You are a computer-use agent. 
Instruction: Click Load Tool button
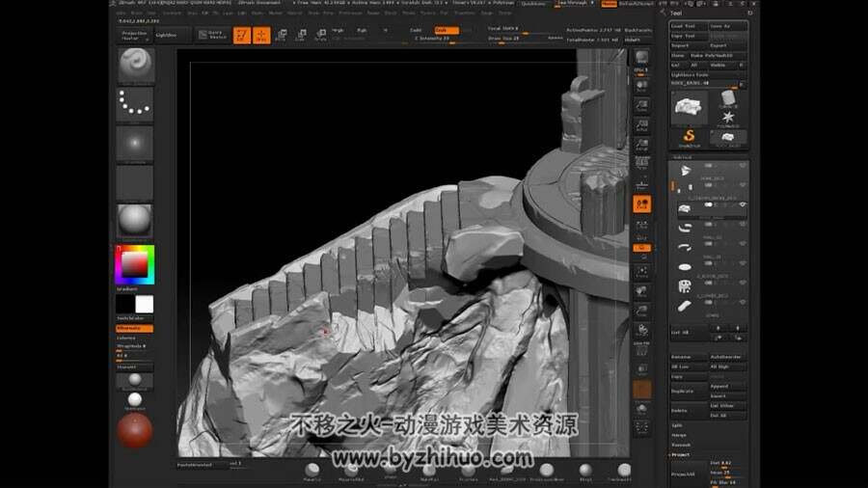[x=688, y=26]
